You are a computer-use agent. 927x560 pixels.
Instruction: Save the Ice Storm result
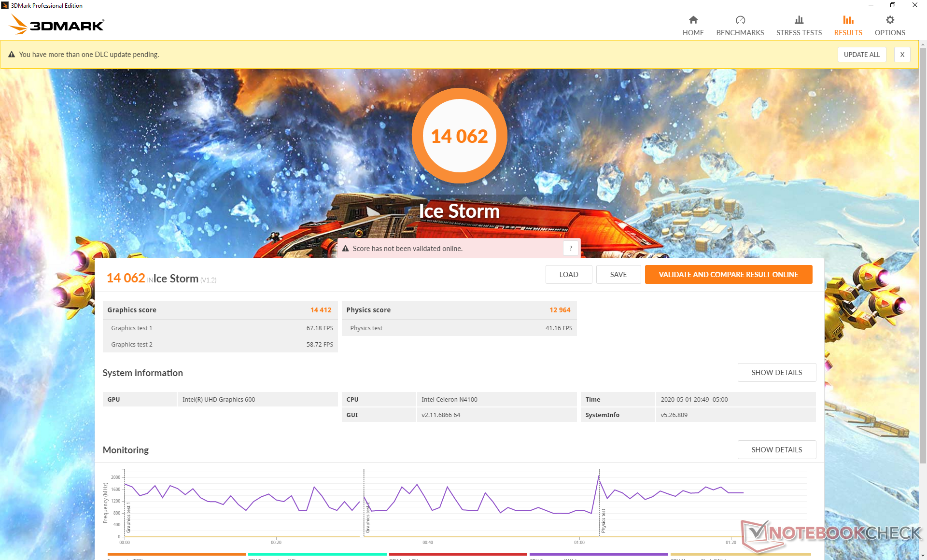click(x=618, y=274)
